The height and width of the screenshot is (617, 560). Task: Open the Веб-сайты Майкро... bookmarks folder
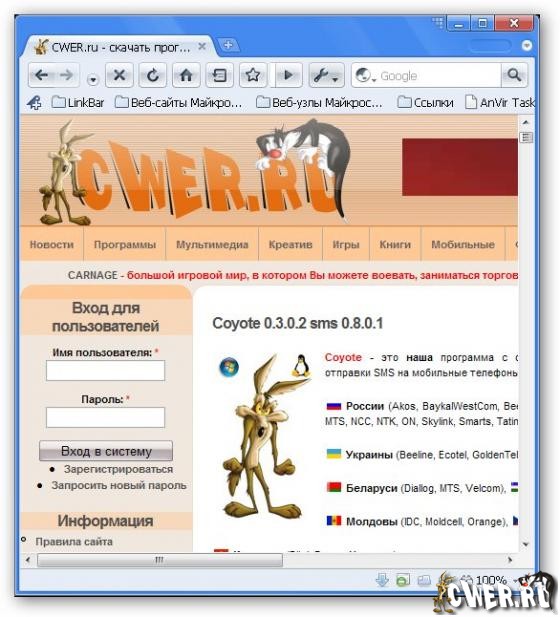point(178,103)
